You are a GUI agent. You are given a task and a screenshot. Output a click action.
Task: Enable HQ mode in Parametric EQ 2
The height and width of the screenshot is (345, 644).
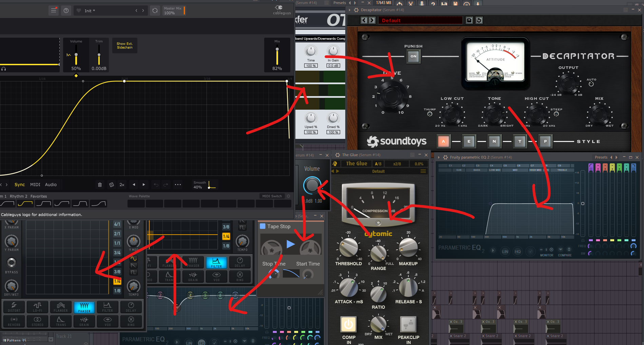click(518, 251)
